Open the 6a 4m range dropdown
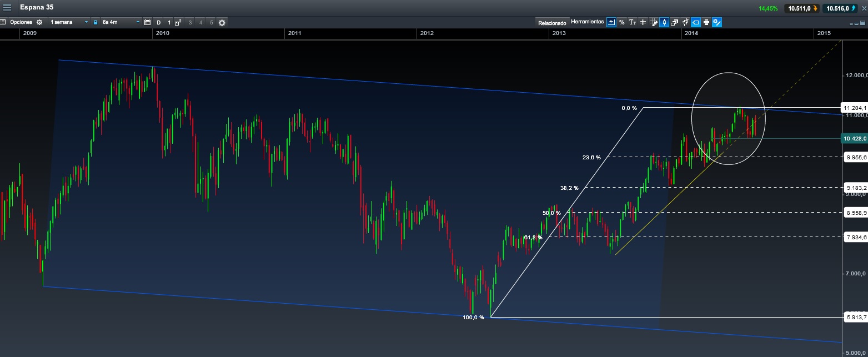 click(x=121, y=22)
